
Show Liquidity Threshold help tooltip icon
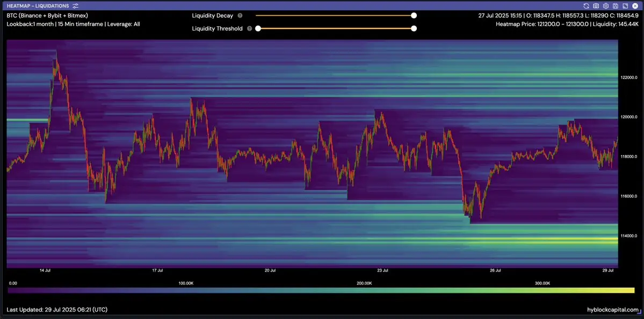pyautogui.click(x=250, y=29)
